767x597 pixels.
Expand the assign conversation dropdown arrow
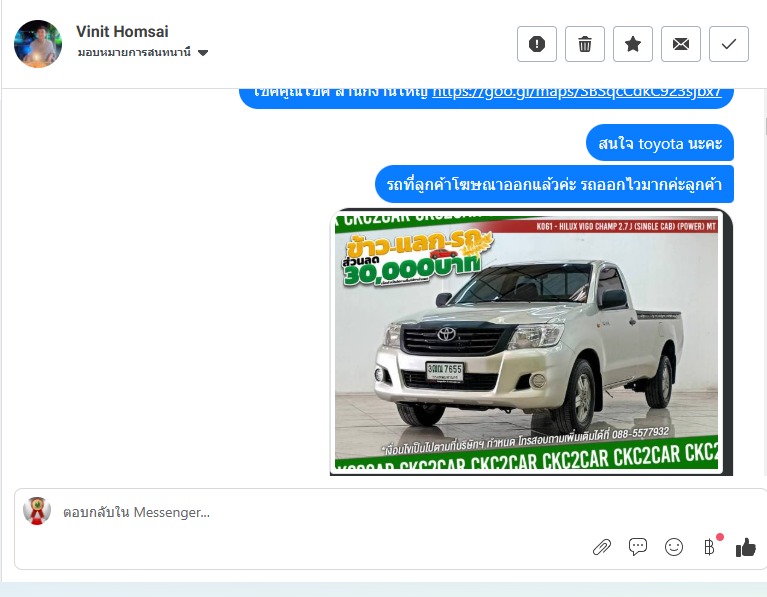(203, 53)
